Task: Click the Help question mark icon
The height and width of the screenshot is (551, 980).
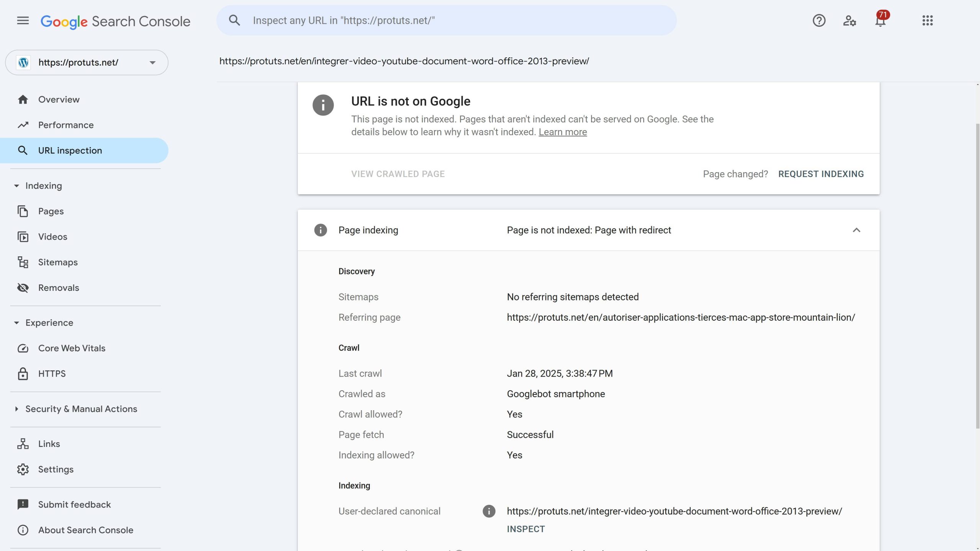Action: tap(819, 21)
